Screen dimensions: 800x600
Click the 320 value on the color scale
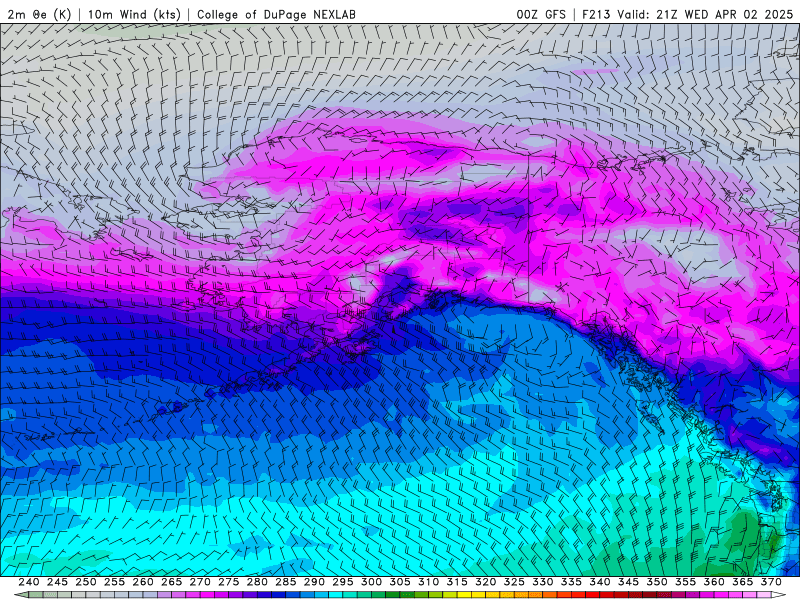(x=486, y=582)
